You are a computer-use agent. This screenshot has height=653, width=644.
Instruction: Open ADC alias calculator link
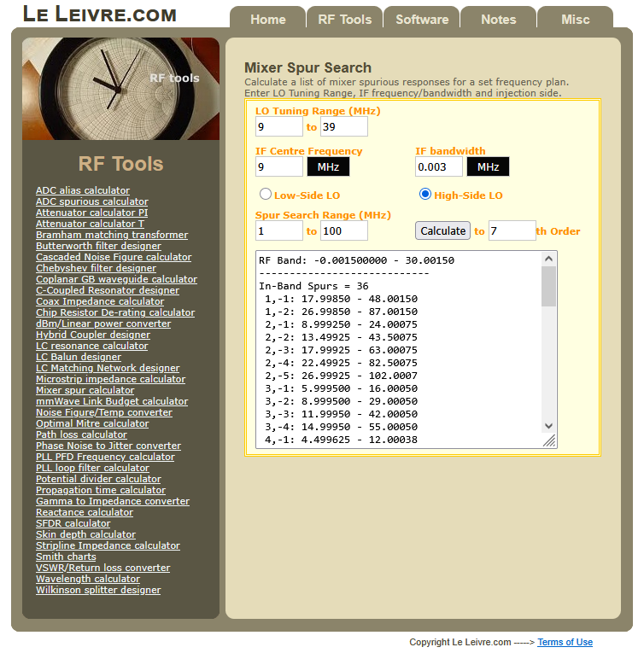coord(83,190)
